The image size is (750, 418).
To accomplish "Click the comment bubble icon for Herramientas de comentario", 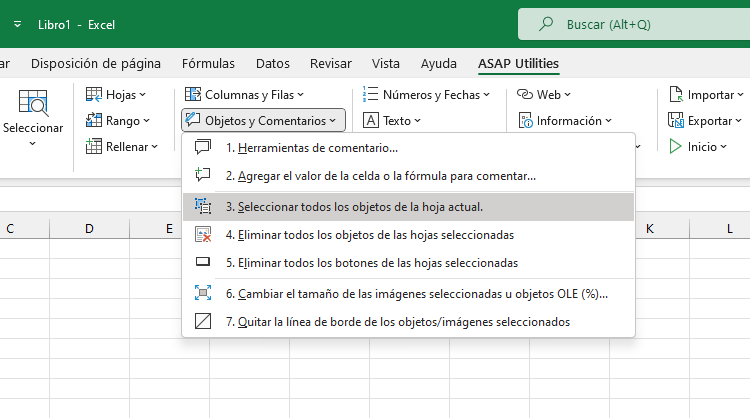I will (x=203, y=147).
